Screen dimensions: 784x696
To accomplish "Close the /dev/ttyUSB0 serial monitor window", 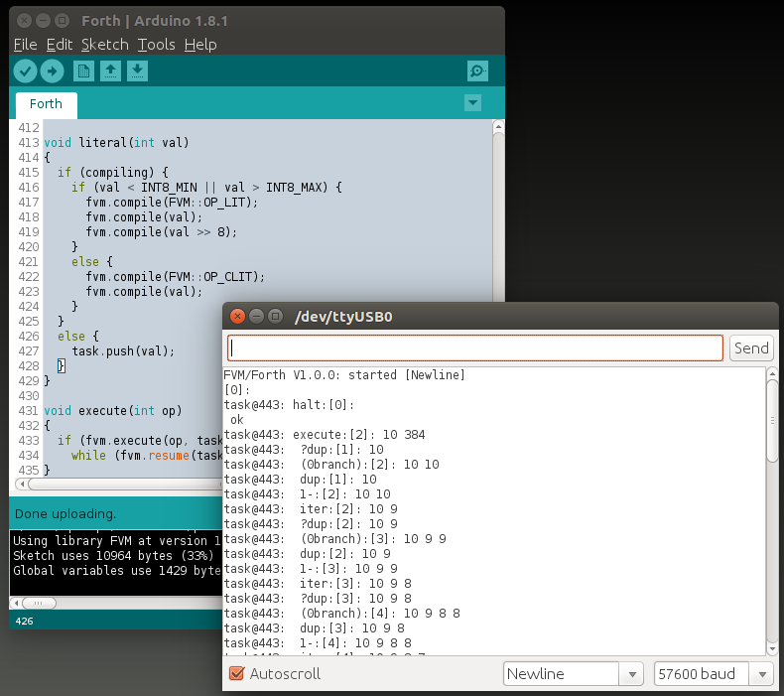I will coord(237,316).
